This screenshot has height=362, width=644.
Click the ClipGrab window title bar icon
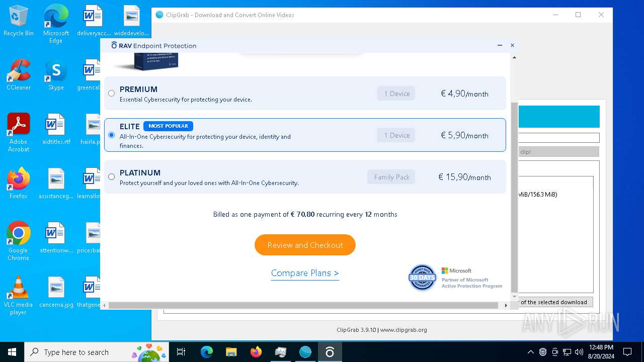tap(159, 15)
